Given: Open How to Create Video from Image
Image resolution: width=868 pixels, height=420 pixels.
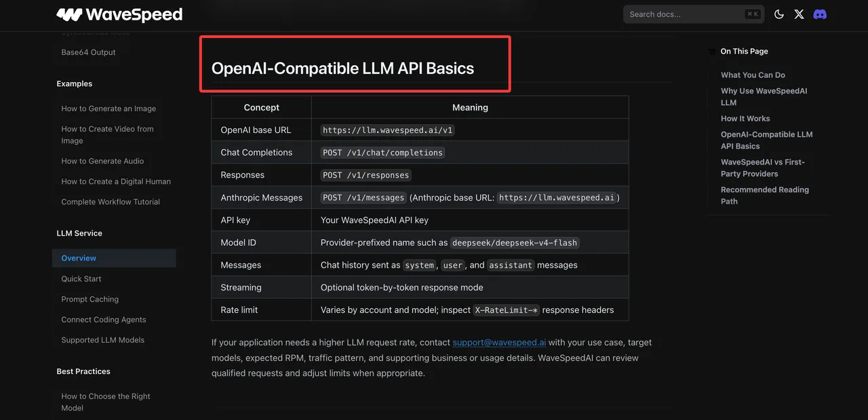Looking at the screenshot, I should pyautogui.click(x=107, y=135).
